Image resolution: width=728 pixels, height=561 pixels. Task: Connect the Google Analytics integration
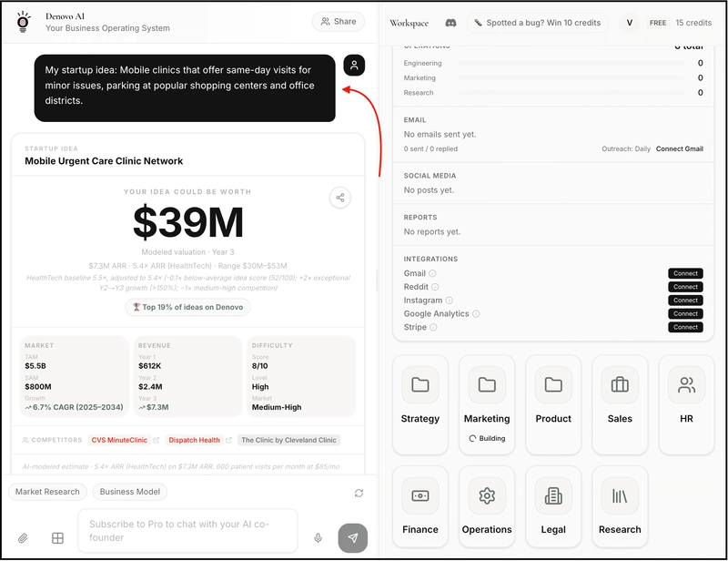point(685,313)
